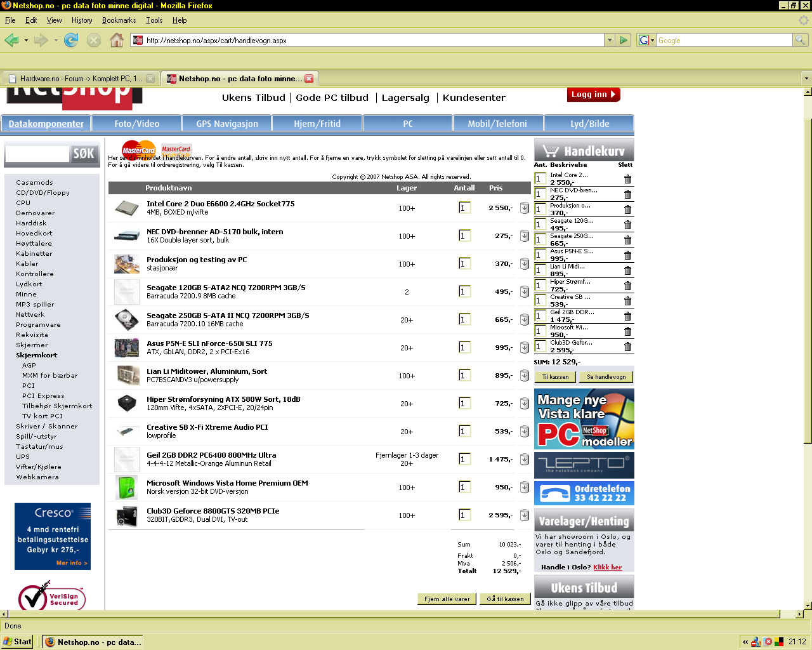Click Se handlevogn button in sidebar

coord(606,377)
